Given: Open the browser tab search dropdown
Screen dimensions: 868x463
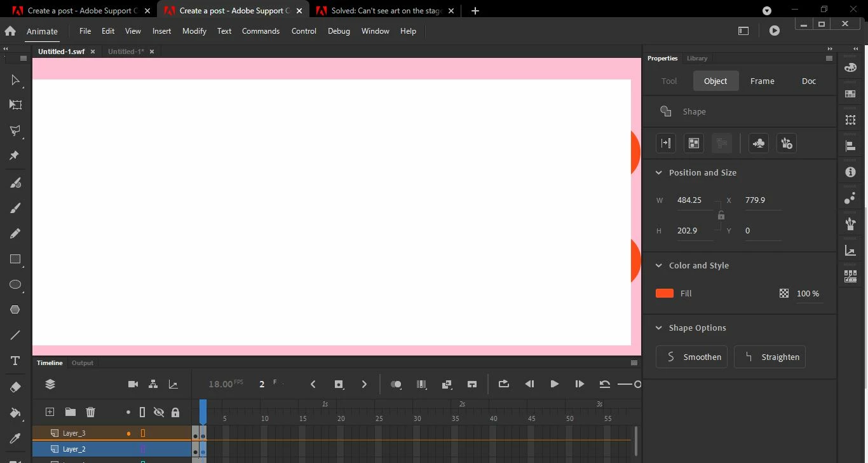Looking at the screenshot, I should pos(767,11).
